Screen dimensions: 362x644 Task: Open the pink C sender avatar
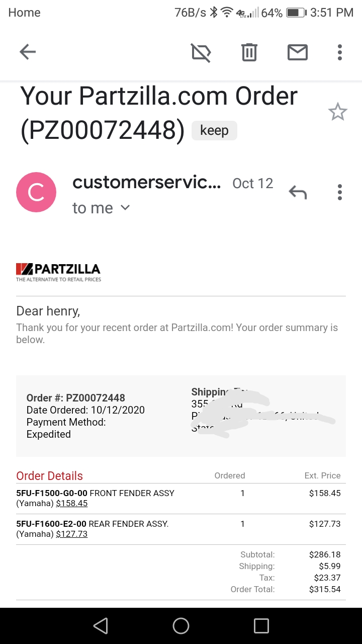click(36, 192)
